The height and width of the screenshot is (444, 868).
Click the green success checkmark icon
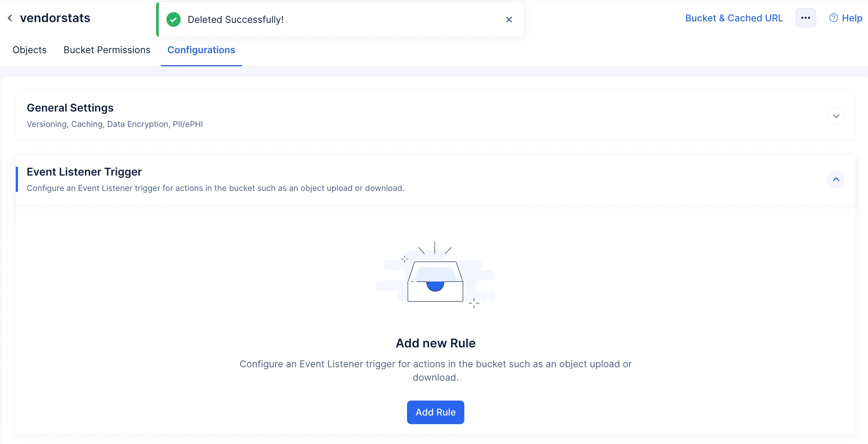[173, 19]
